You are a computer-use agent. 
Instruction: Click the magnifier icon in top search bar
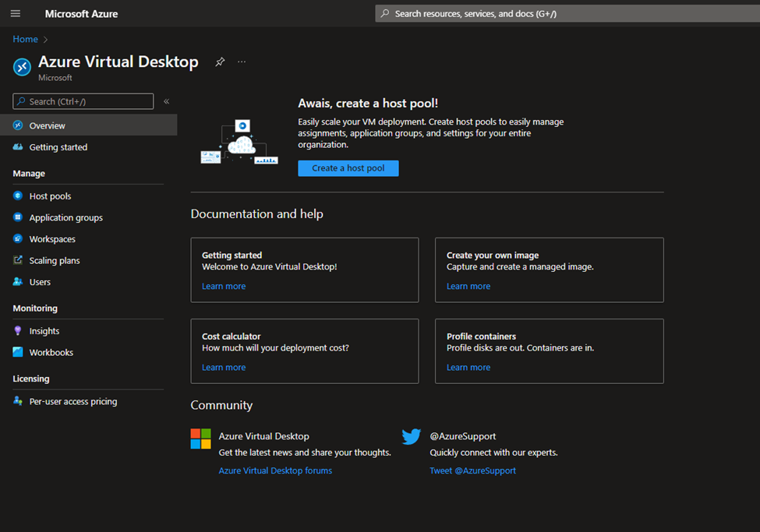(385, 13)
